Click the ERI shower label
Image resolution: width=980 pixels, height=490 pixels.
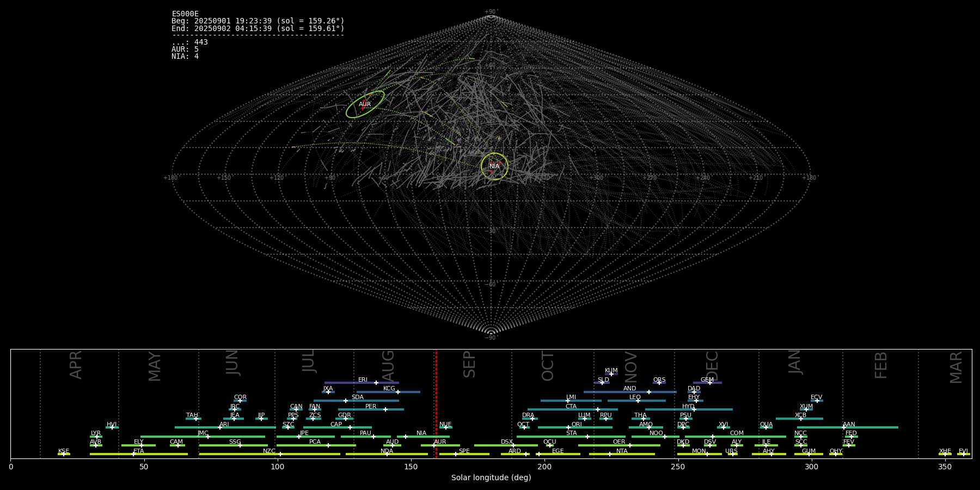coord(363,380)
